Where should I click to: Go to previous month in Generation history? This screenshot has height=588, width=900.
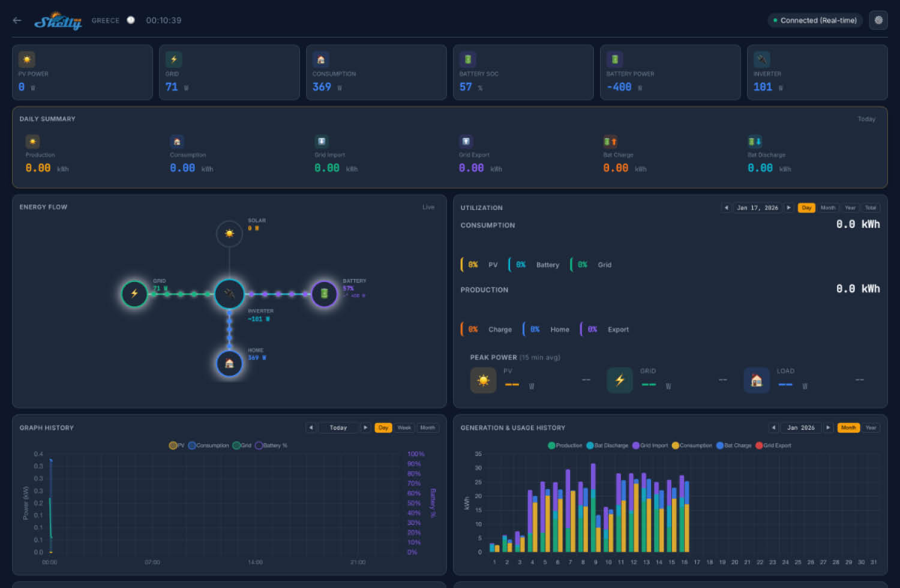(x=773, y=428)
